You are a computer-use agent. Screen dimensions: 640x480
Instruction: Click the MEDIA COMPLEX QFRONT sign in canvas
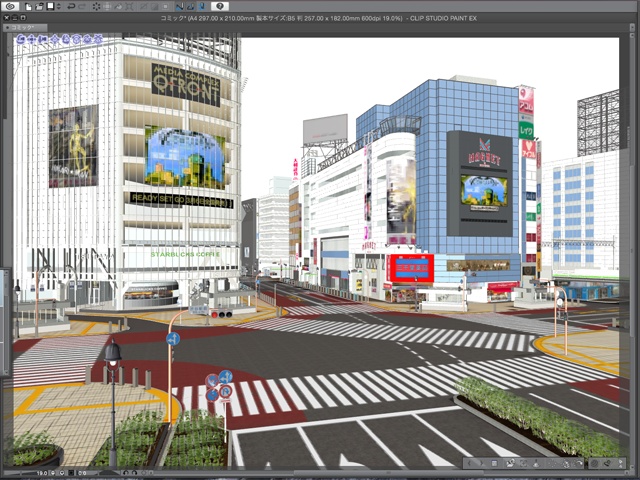(x=186, y=85)
